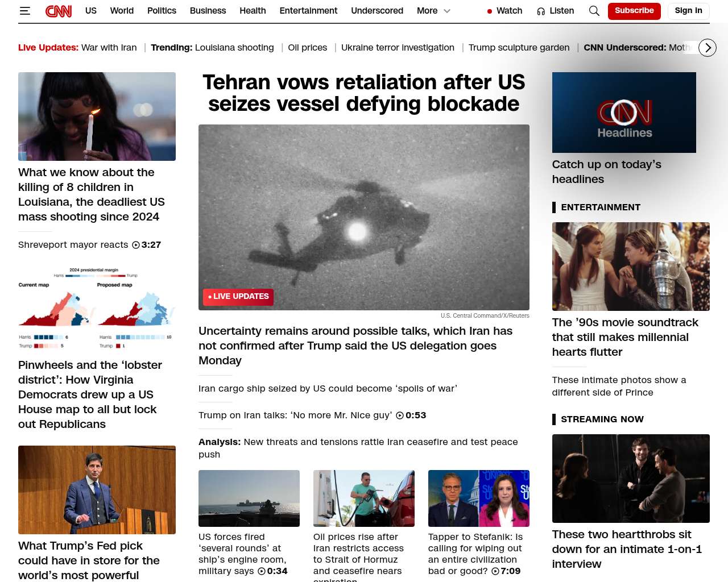Advance trending bar with right arrow
This screenshot has width=728, height=582.
[708, 48]
